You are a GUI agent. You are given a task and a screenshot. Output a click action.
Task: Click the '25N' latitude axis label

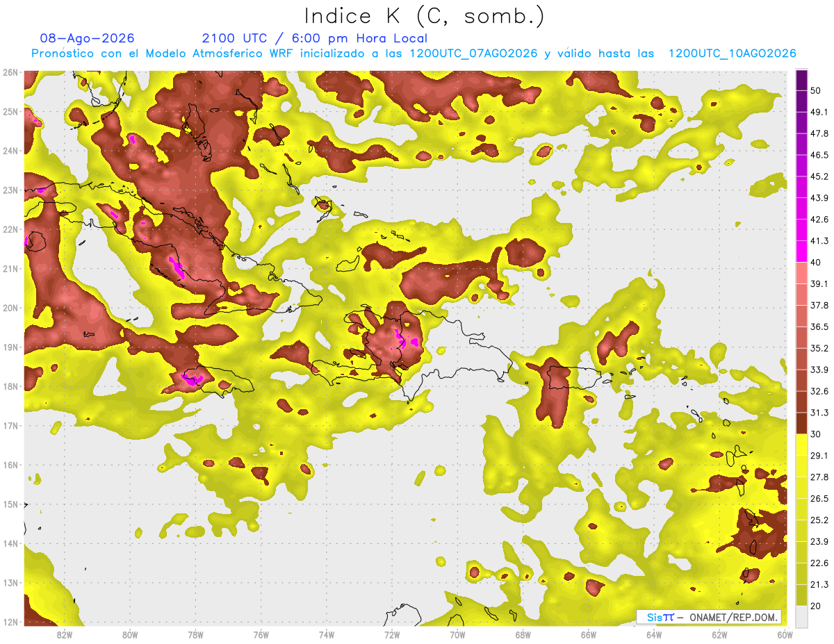(10, 111)
